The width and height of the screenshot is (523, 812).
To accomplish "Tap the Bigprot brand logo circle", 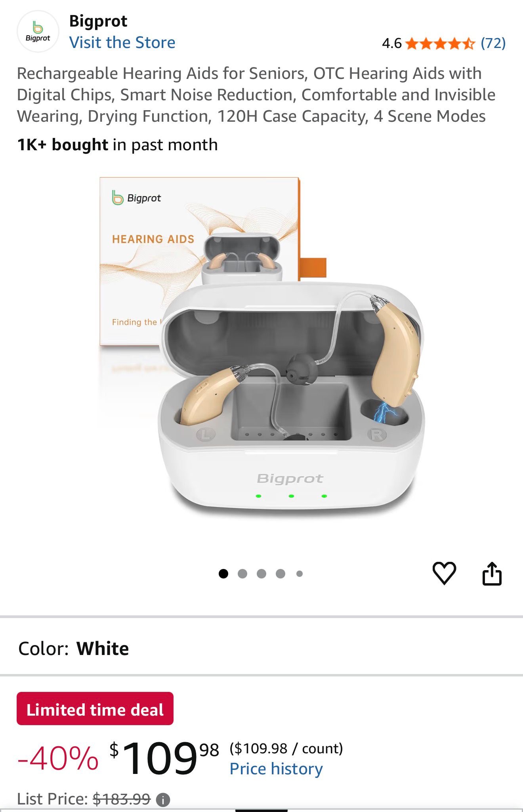I will [38, 31].
